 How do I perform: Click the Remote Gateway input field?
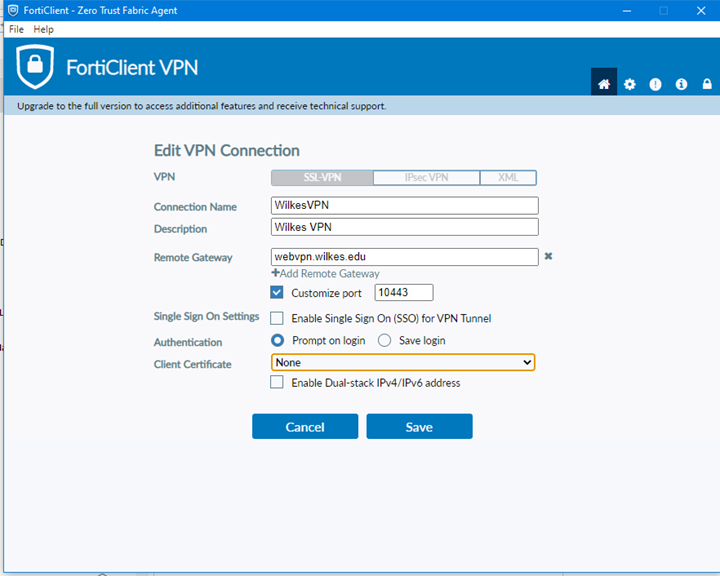(x=405, y=257)
